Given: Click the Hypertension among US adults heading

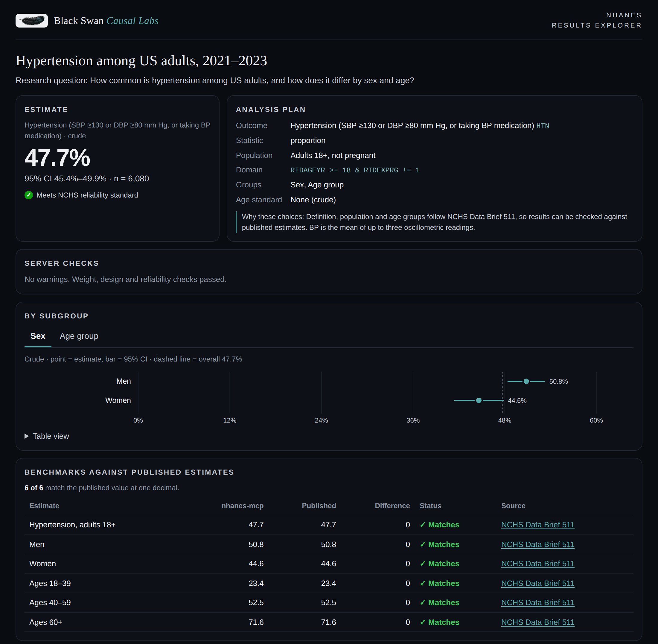Looking at the screenshot, I should [x=141, y=60].
